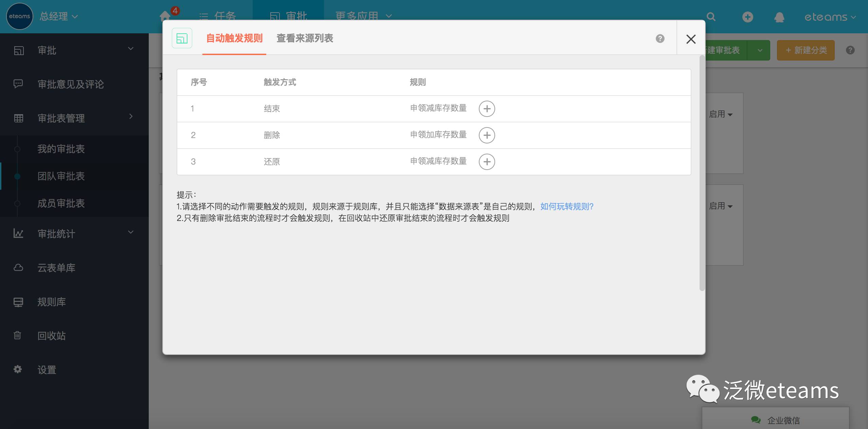
Task: Click plus icon for 删除 trigger rule
Action: coord(487,135)
